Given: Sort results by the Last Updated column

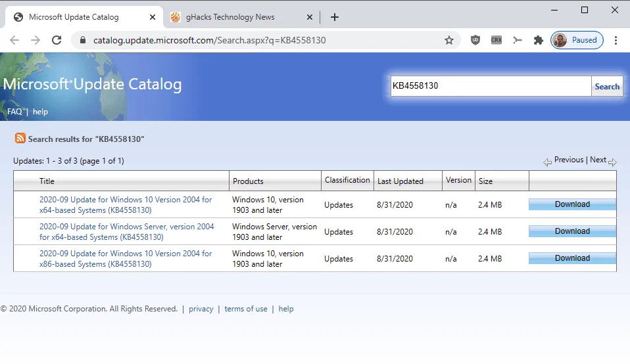Looking at the screenshot, I should point(400,181).
